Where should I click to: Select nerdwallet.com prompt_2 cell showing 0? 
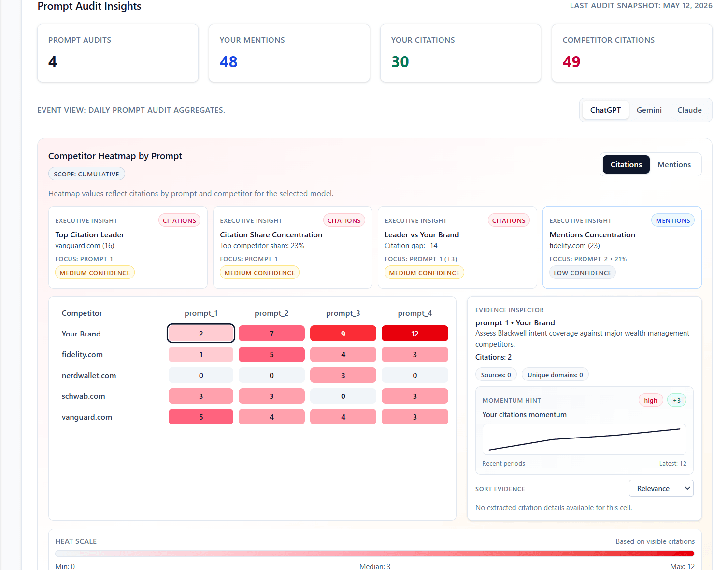click(x=271, y=375)
